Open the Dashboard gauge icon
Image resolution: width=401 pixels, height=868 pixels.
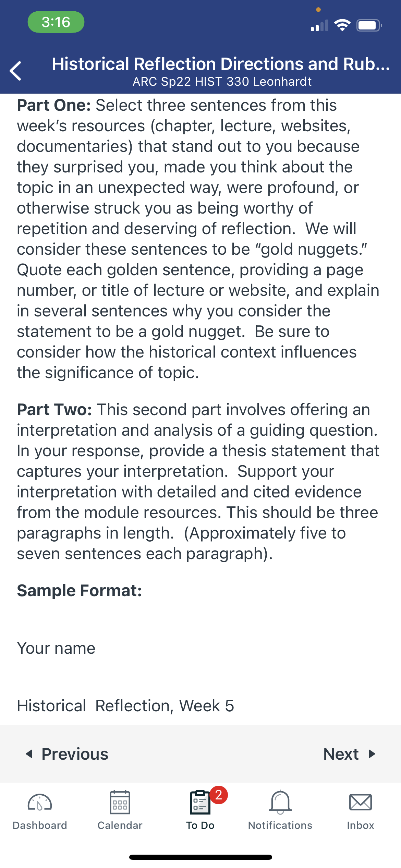point(40,802)
